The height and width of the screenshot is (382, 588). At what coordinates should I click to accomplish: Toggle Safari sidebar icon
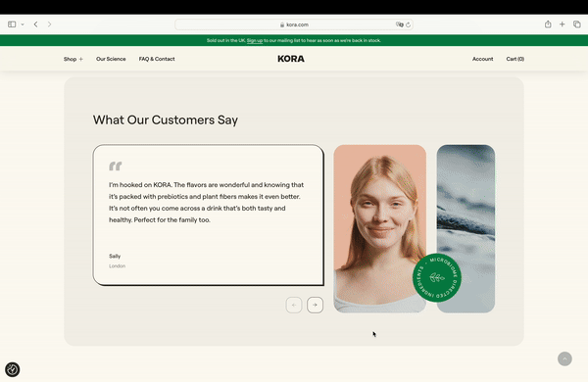click(x=12, y=24)
